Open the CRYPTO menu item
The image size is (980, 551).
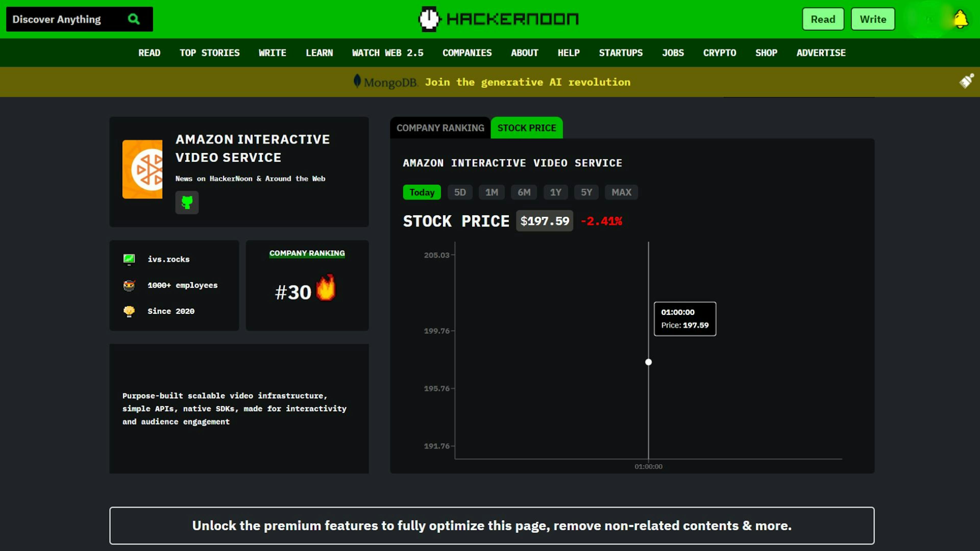pos(719,53)
